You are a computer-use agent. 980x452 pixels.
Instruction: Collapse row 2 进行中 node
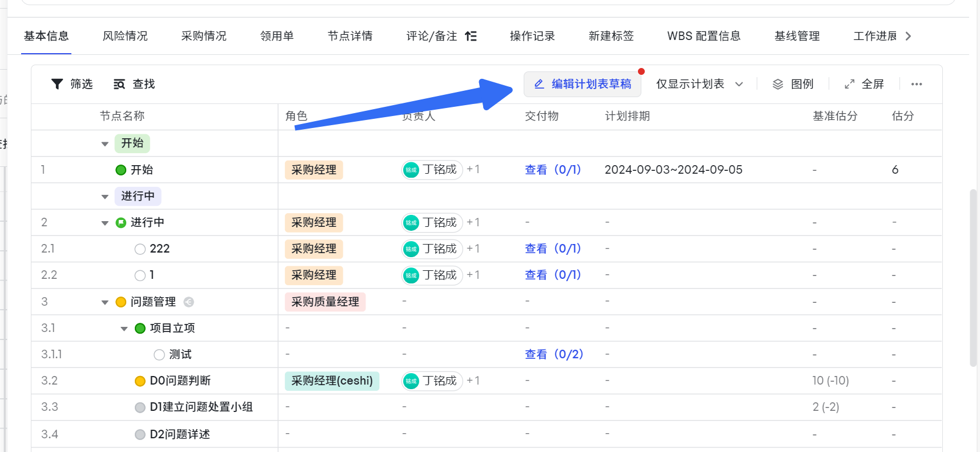pyautogui.click(x=105, y=223)
